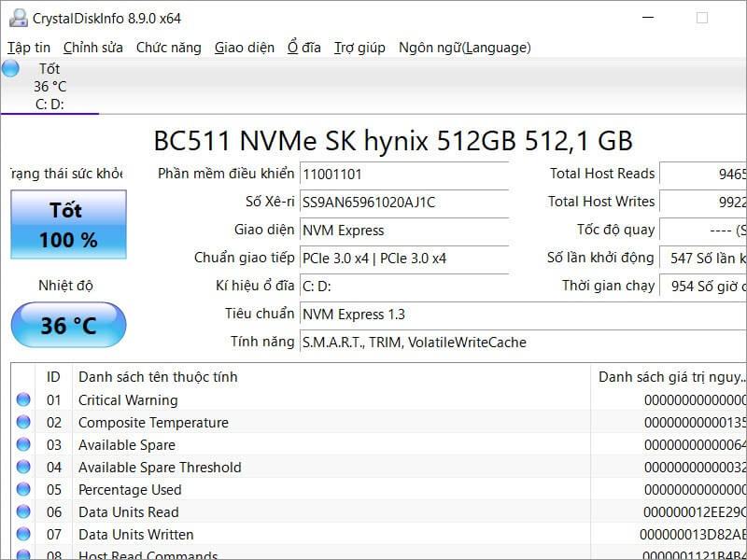Open the Tập tin menu

coord(29,48)
